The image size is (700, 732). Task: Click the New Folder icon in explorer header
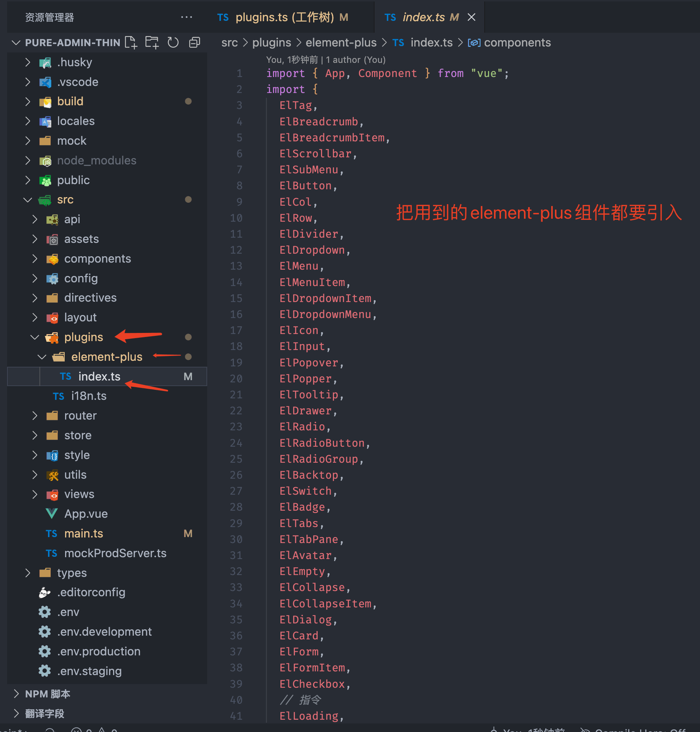[152, 42]
